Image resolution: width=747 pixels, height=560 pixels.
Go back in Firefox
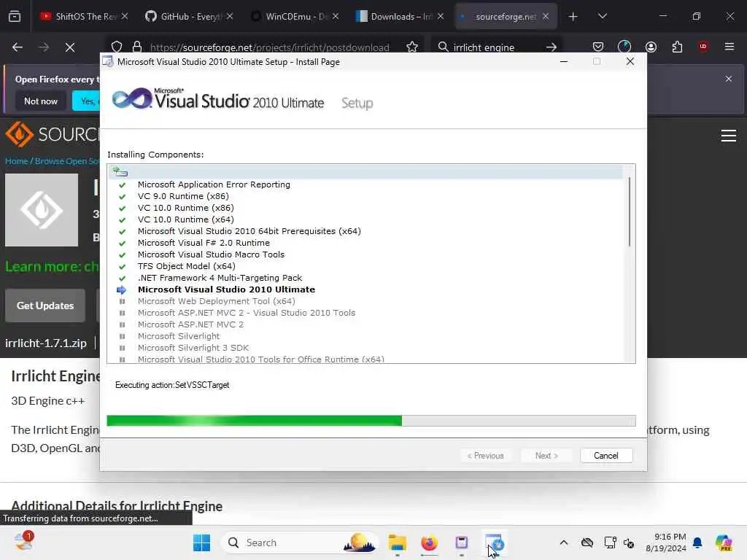pos(18,47)
